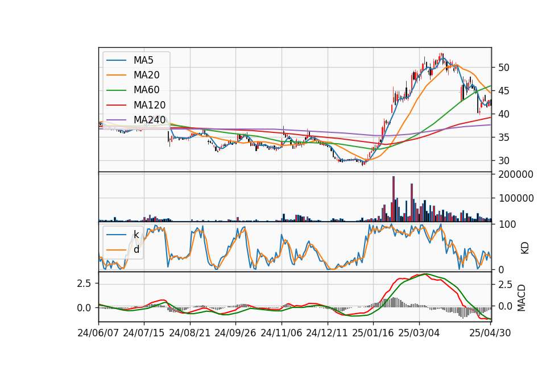546x392 pixels.
Task: Click the MA240 legend label
Action: coord(150,120)
